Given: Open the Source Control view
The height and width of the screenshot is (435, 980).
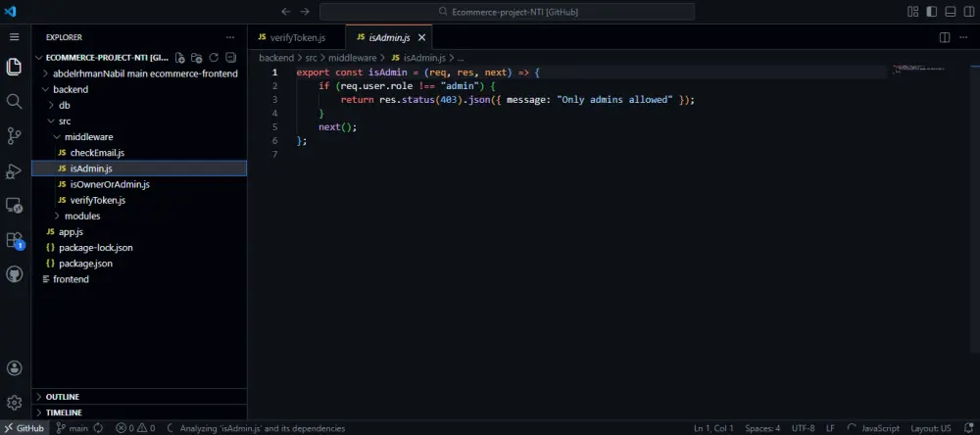Looking at the screenshot, I should [x=15, y=135].
